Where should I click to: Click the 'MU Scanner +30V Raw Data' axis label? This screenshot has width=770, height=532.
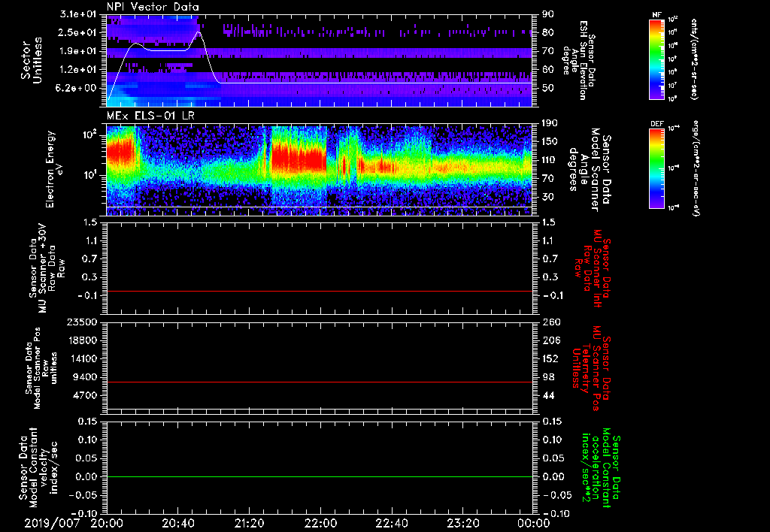pos(47,268)
